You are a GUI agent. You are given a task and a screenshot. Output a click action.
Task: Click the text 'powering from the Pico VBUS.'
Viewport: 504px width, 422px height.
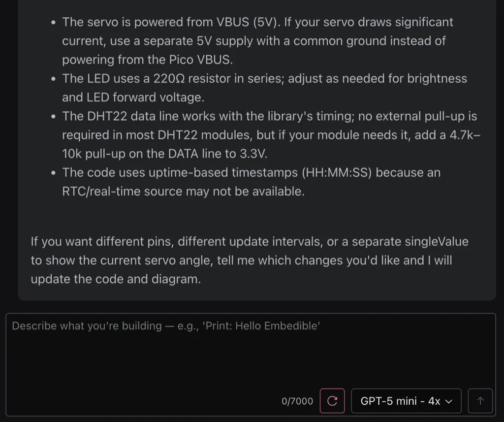147,60
